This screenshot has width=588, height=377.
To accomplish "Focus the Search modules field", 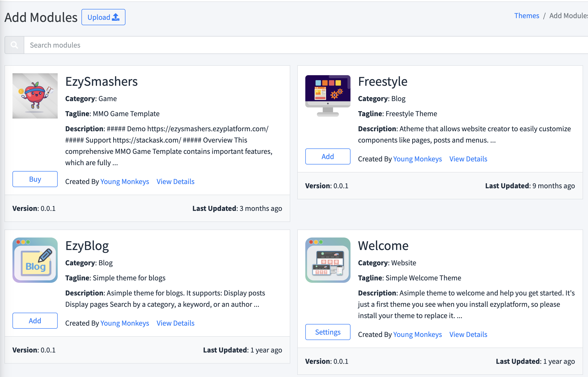I will tap(306, 45).
